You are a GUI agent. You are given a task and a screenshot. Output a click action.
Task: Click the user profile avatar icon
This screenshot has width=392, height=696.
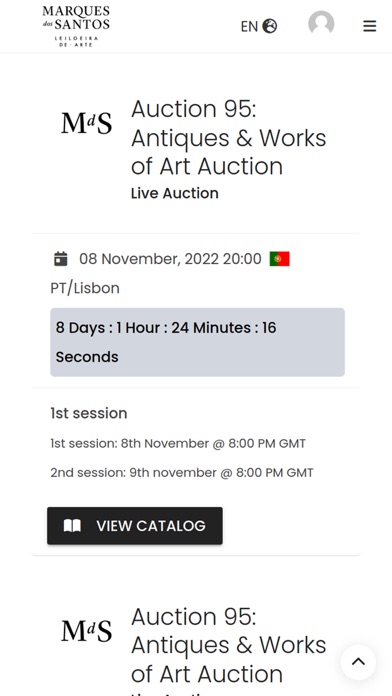tap(321, 24)
